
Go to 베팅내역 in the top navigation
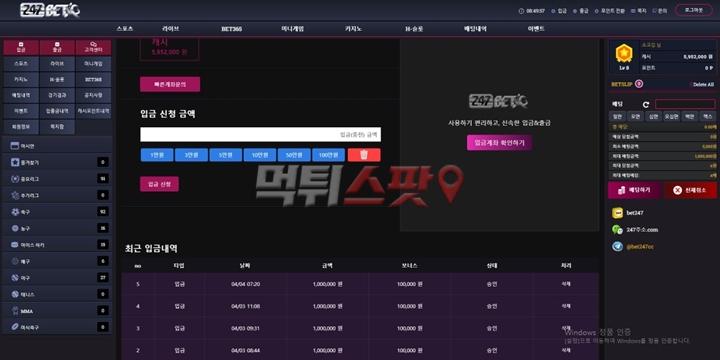click(x=475, y=28)
